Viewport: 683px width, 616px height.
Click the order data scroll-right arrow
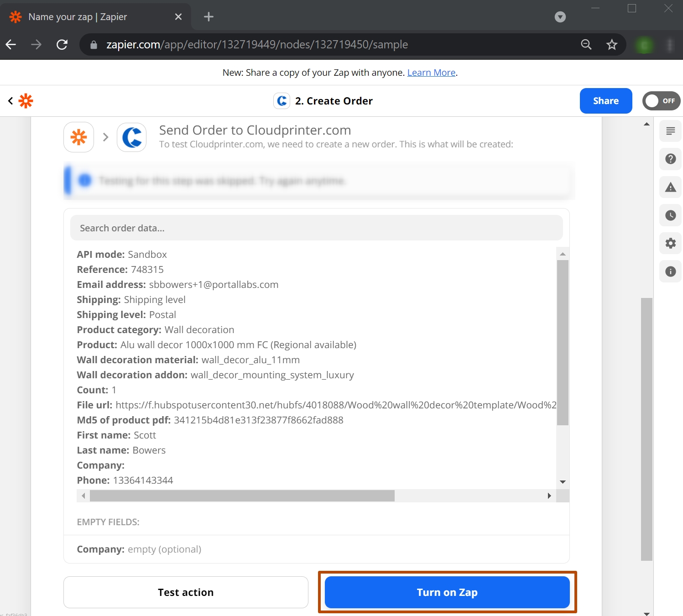(549, 496)
